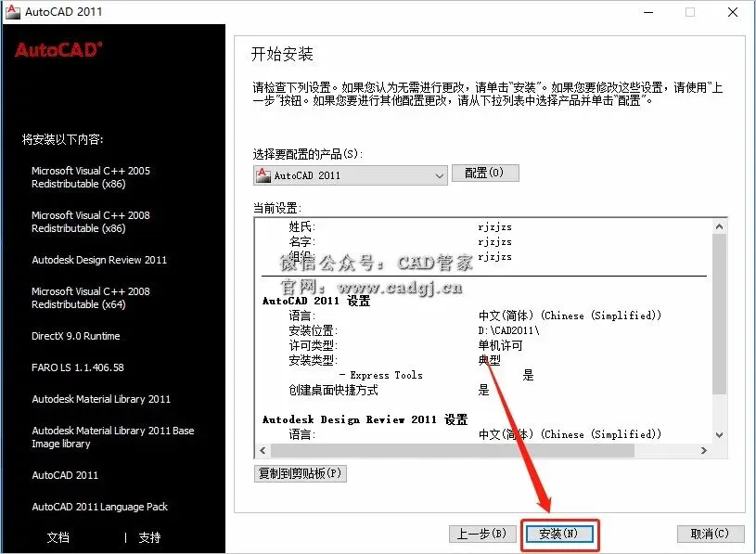Viewport: 756px width, 554px height.
Task: Click the horizontal scrollbar thumb in settings
Action: click(453, 450)
